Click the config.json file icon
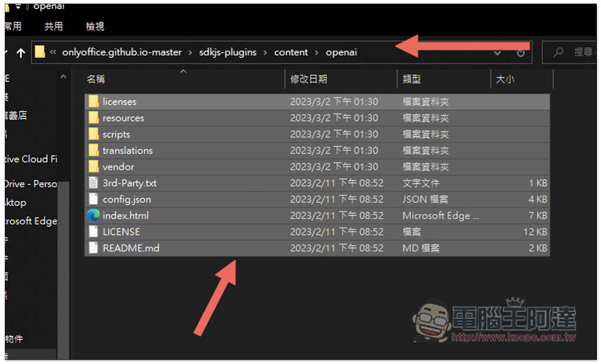Viewport: 601px width, 364px height. click(x=93, y=199)
